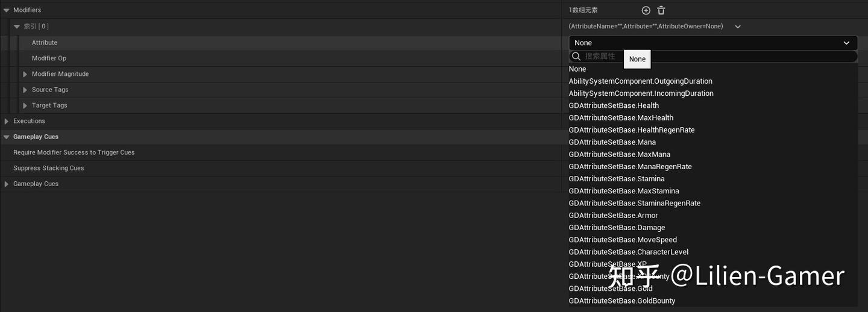Select GDAttributeSetBase.Health from the list
Screen dimensions: 868x312
614,105
